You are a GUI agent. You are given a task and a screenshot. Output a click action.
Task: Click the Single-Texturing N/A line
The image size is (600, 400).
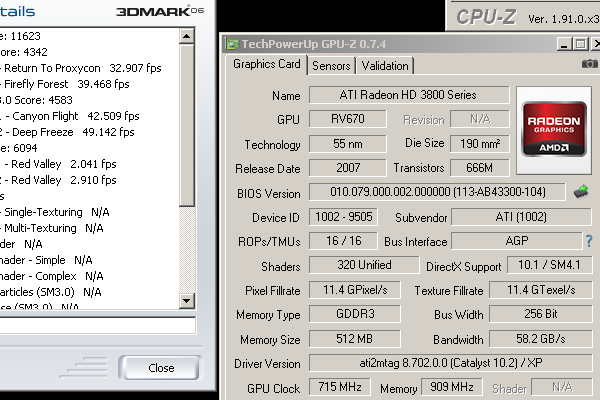[x=55, y=212]
